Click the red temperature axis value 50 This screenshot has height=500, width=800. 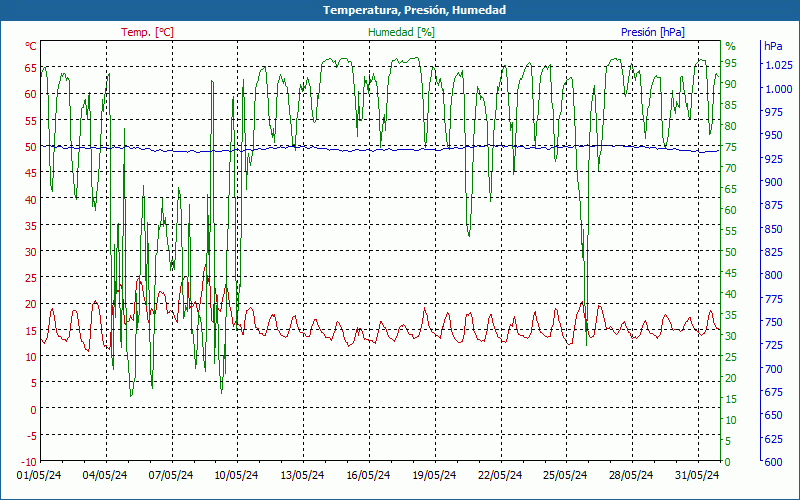[x=31, y=146]
